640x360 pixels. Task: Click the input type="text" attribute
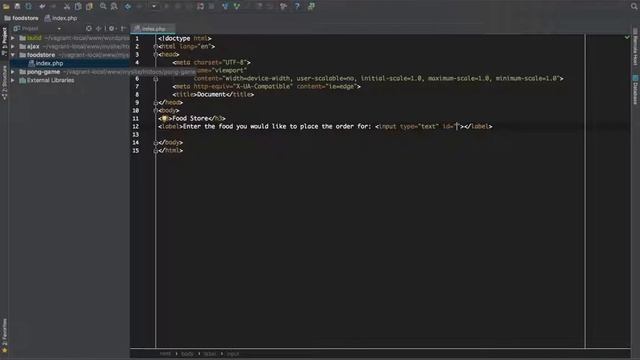[420, 127]
